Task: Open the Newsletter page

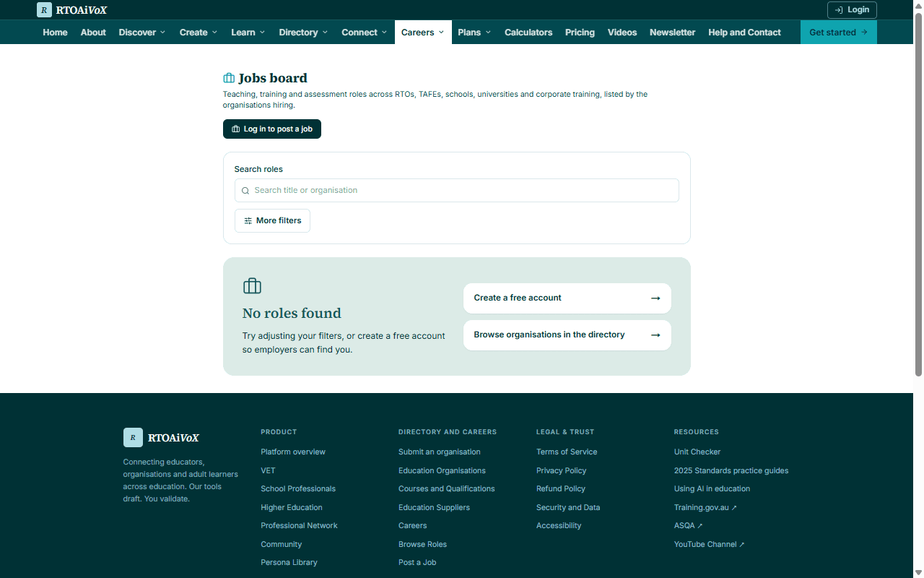Action: click(x=673, y=33)
